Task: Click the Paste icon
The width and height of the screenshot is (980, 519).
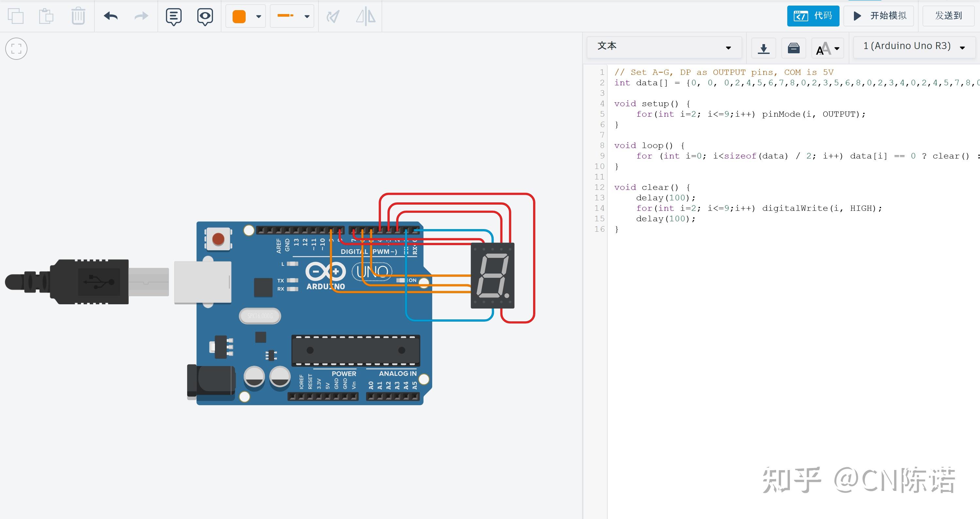Action: point(46,16)
